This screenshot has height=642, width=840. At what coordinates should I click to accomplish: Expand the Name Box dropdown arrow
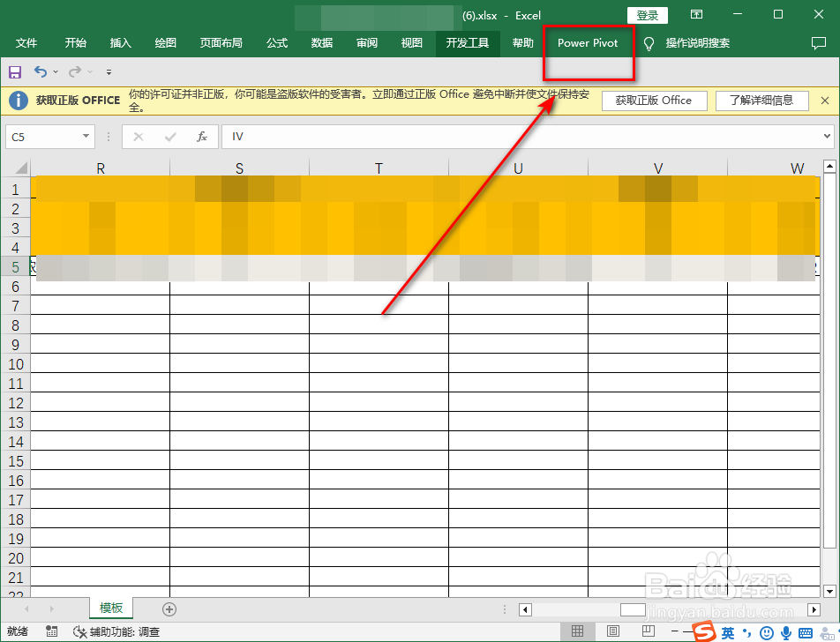[86, 137]
